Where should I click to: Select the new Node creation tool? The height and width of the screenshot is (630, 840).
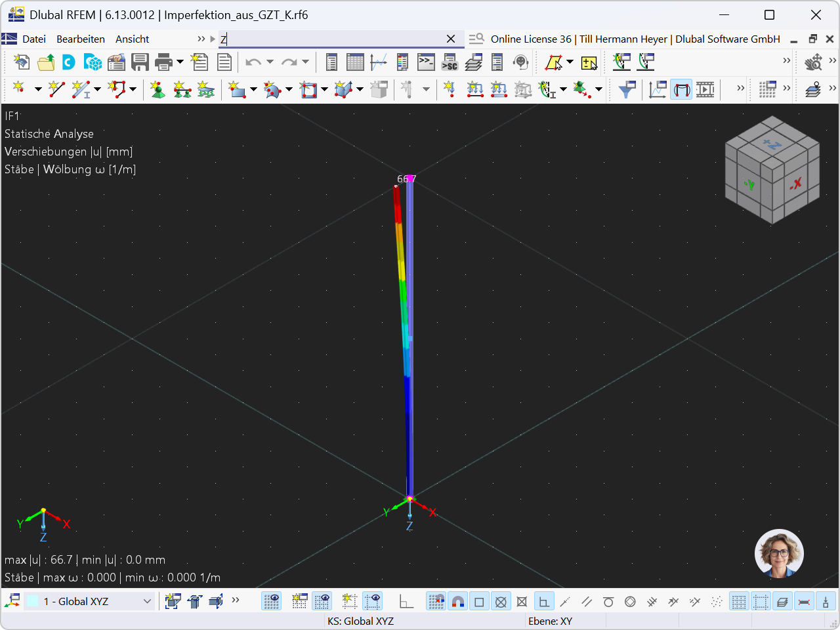coord(18,89)
